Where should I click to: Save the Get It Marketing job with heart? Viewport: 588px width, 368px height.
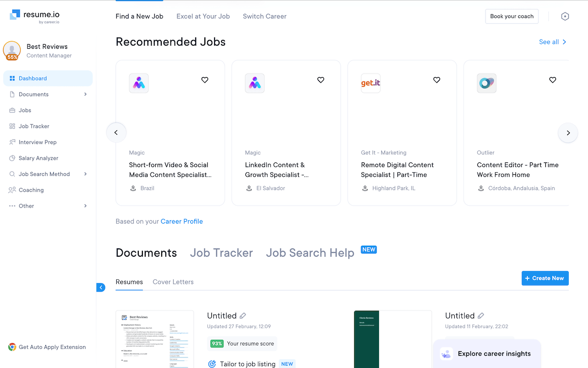click(437, 80)
